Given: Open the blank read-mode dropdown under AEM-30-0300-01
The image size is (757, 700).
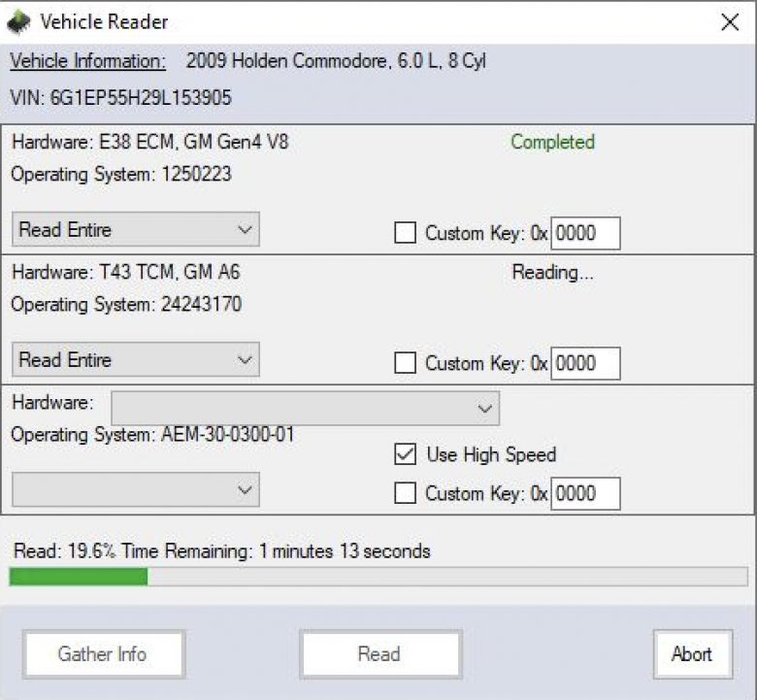Looking at the screenshot, I should pyautogui.click(x=136, y=489).
